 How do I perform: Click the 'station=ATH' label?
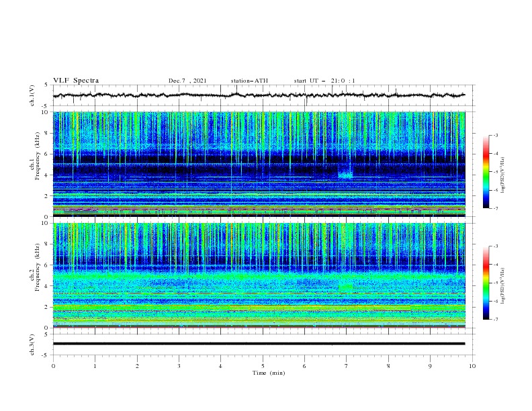tap(249, 81)
